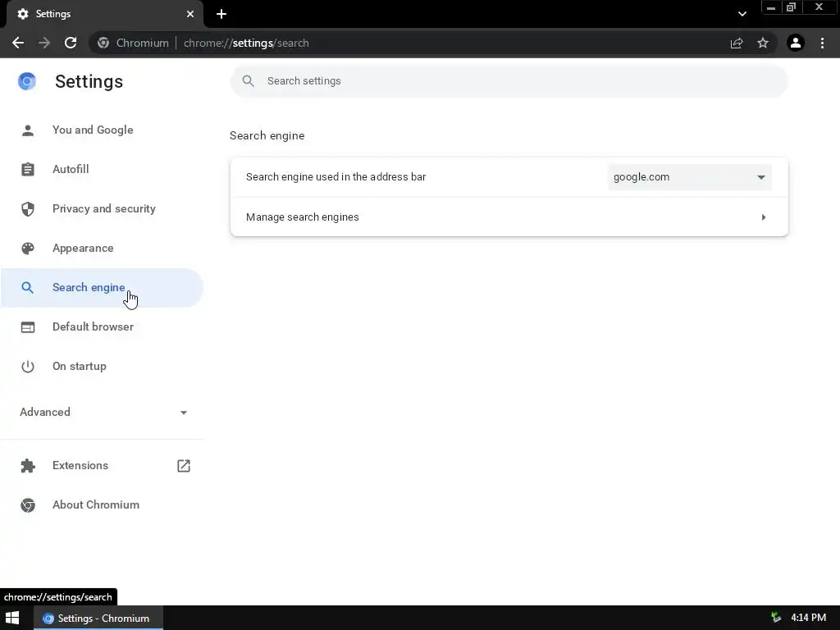Click the system tray notification icon
Image resolution: width=840 pixels, height=630 pixels.
click(776, 618)
